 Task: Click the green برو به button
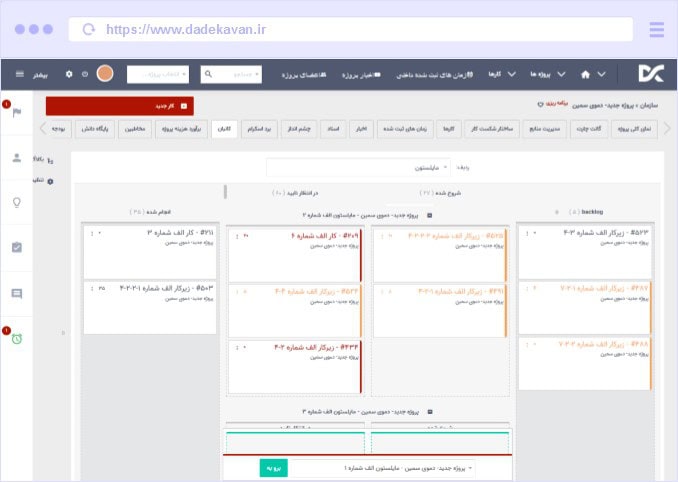(x=273, y=467)
